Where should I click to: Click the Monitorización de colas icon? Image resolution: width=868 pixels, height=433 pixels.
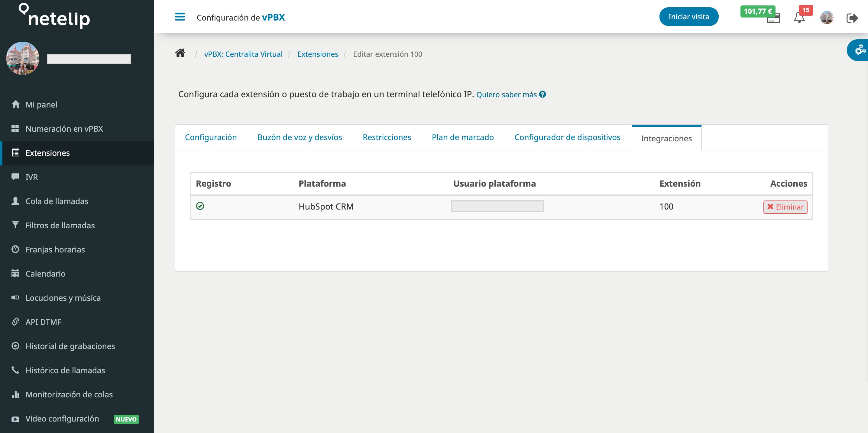[15, 394]
